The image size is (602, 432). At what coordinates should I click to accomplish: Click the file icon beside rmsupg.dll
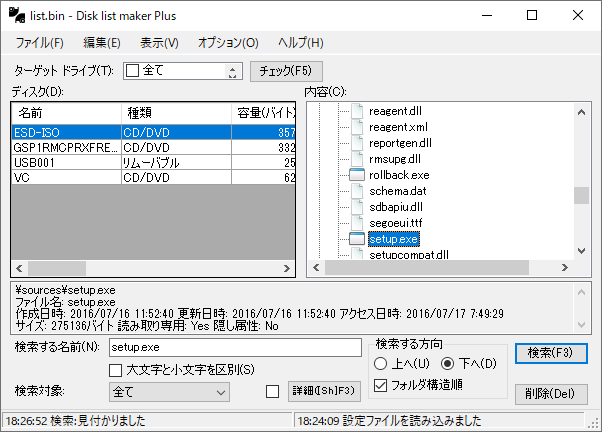coord(357,159)
